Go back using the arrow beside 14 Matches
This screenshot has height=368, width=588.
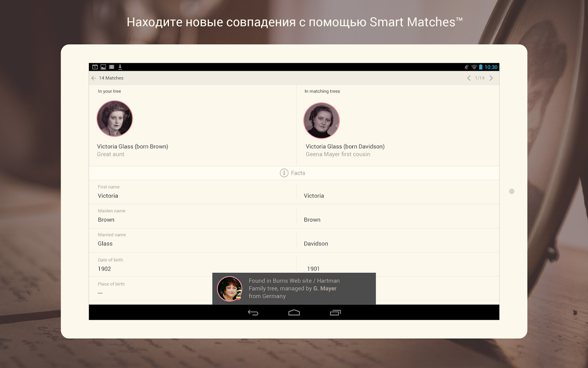[x=94, y=78]
